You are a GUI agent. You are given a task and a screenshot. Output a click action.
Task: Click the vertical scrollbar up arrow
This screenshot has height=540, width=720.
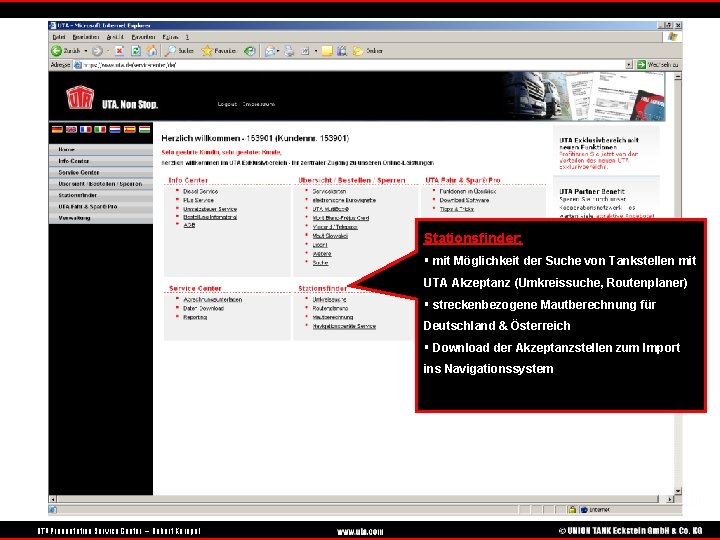tap(678, 77)
